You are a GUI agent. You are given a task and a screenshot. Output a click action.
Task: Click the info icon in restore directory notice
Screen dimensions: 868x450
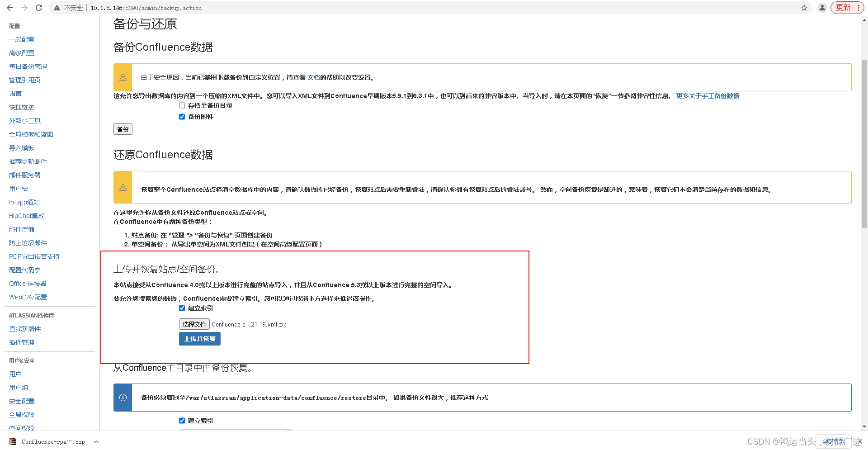(123, 398)
